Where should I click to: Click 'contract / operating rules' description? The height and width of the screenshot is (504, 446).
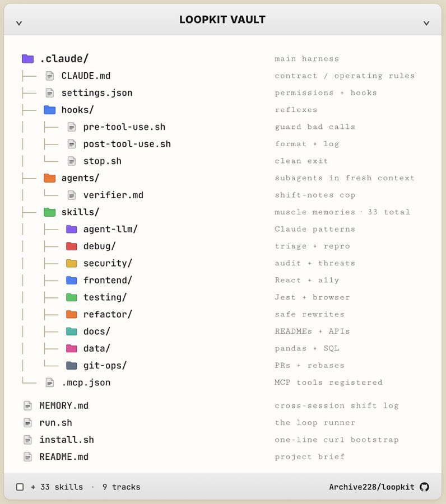(345, 76)
